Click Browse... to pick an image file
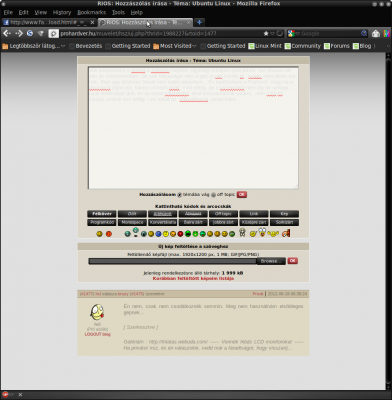The width and height of the screenshot is (392, 400). coord(271,261)
